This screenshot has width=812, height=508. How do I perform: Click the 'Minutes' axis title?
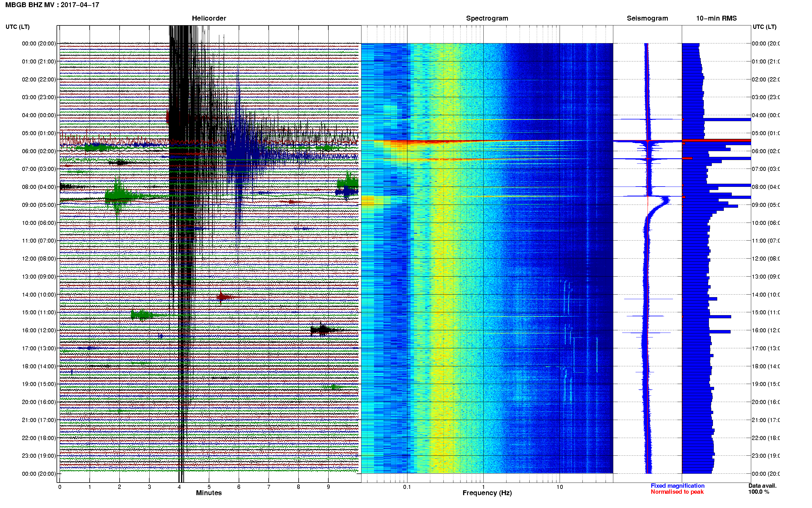[x=209, y=493]
